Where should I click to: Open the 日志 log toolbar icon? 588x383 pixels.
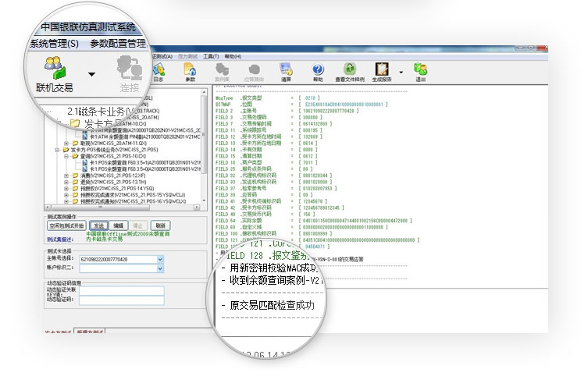pos(159,73)
